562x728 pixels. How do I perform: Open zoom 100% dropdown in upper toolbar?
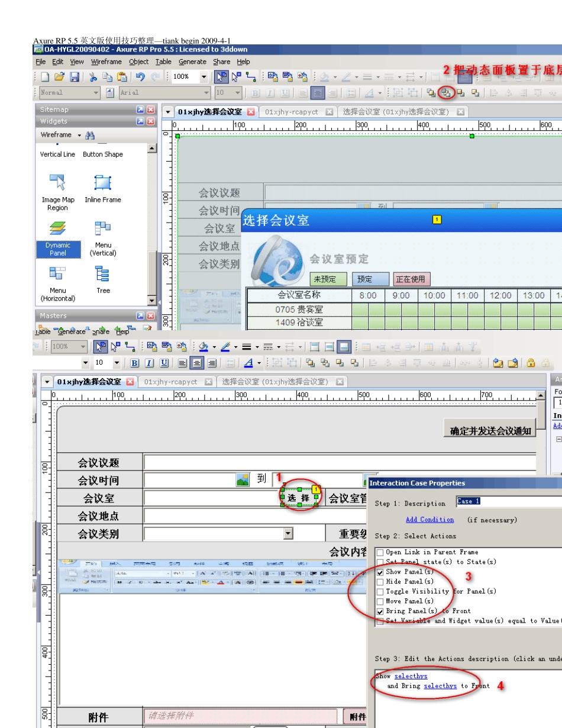(x=204, y=76)
